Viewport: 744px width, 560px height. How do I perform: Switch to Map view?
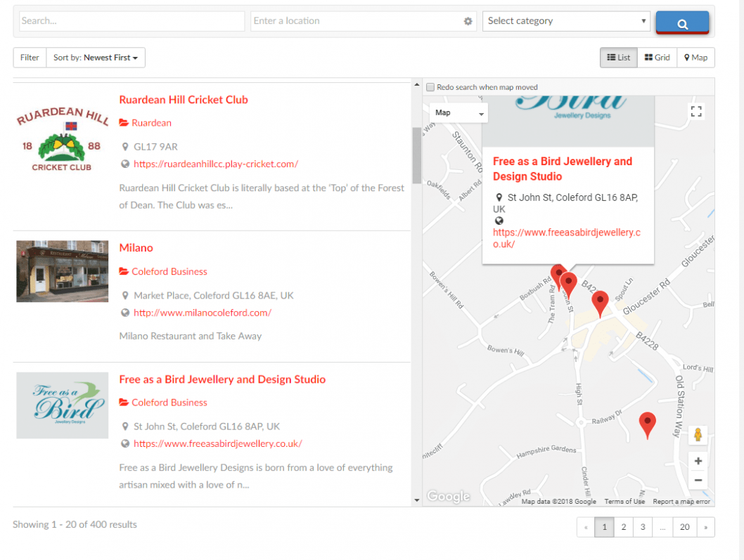coord(695,58)
